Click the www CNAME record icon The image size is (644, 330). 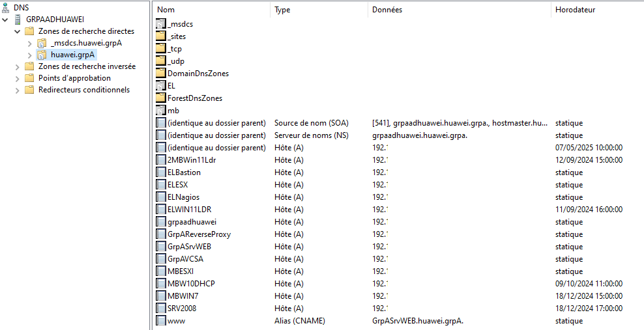pyautogui.click(x=161, y=320)
